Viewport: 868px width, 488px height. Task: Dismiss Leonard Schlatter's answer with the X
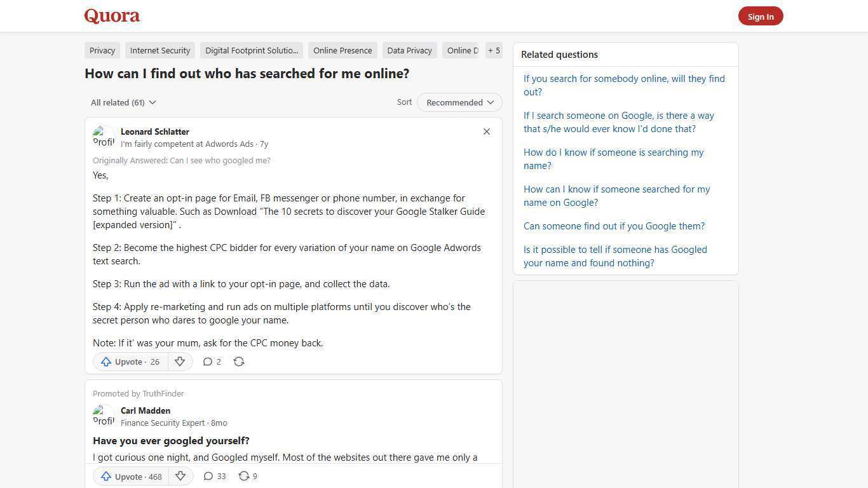pyautogui.click(x=486, y=132)
